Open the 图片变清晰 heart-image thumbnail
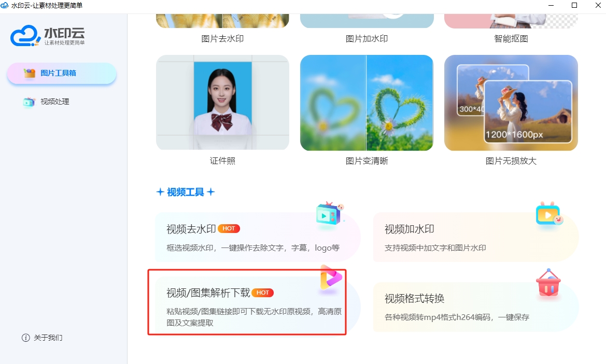This screenshot has height=364, width=606. point(367,103)
